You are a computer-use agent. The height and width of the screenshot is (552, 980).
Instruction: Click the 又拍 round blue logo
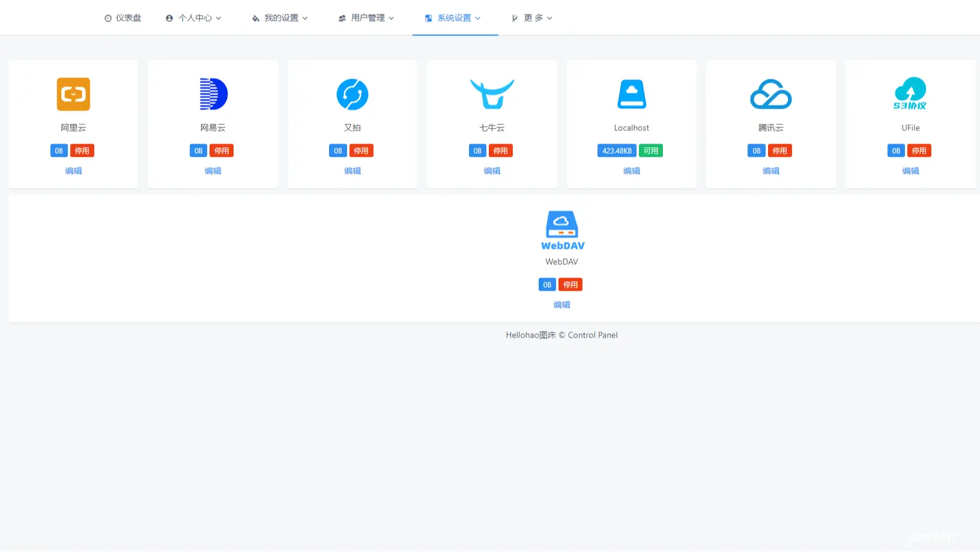(352, 94)
